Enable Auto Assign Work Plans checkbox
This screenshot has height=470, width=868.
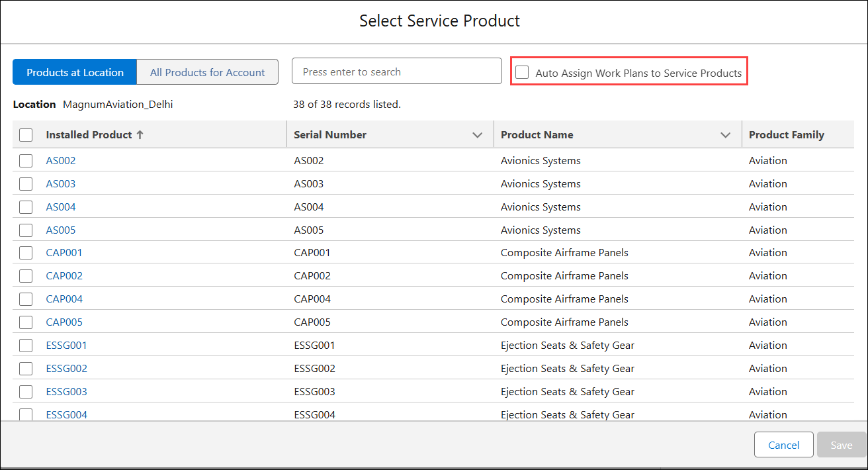click(x=522, y=72)
